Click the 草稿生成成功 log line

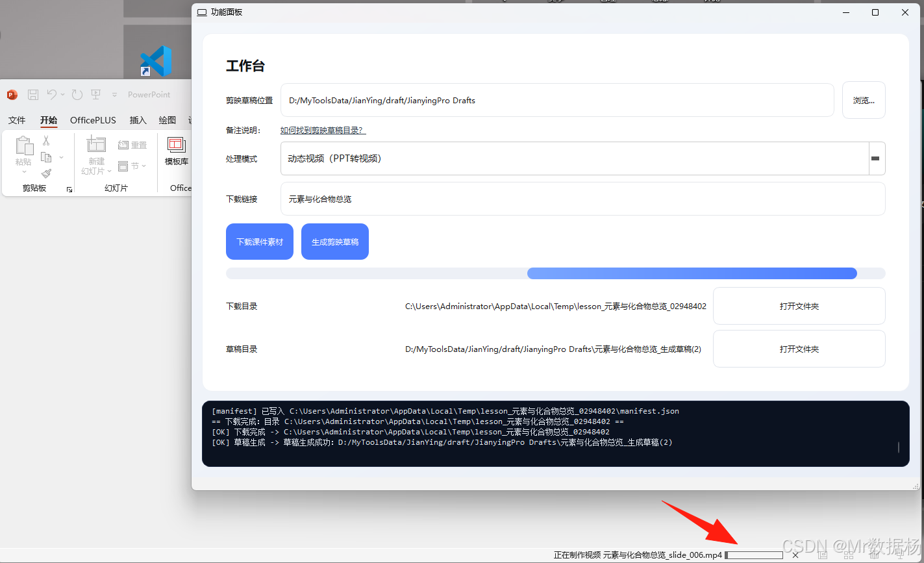coord(442,442)
